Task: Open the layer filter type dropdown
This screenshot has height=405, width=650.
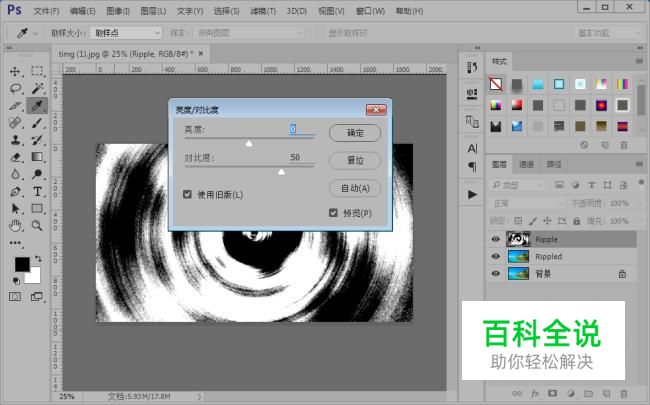Action: point(517,185)
